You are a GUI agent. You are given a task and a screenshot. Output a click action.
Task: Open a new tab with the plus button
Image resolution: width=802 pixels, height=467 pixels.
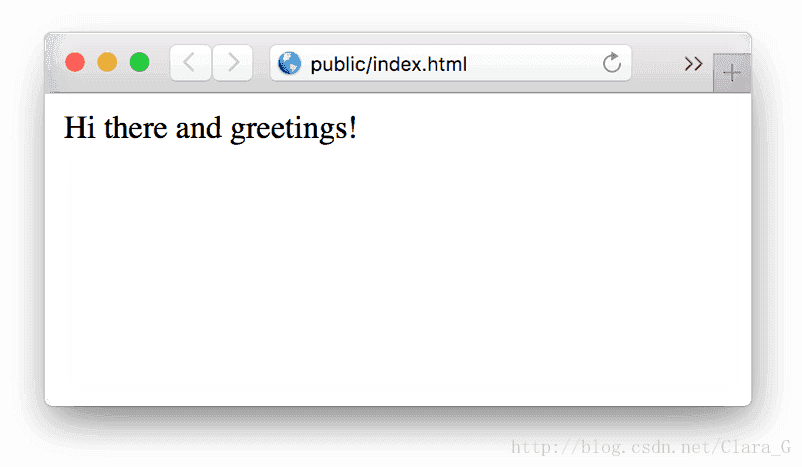pyautogui.click(x=732, y=73)
